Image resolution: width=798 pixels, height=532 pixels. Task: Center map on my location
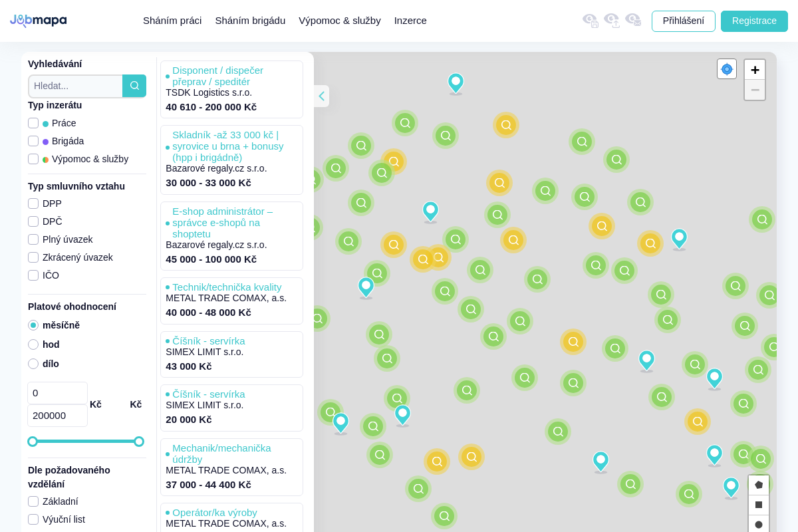pos(727,69)
